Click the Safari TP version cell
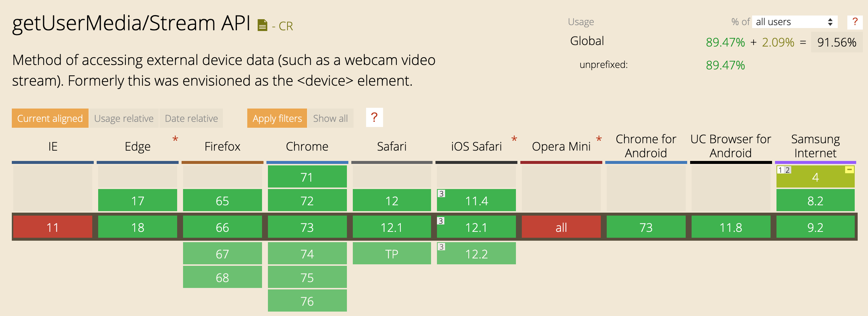The width and height of the screenshot is (868, 316). tap(392, 253)
